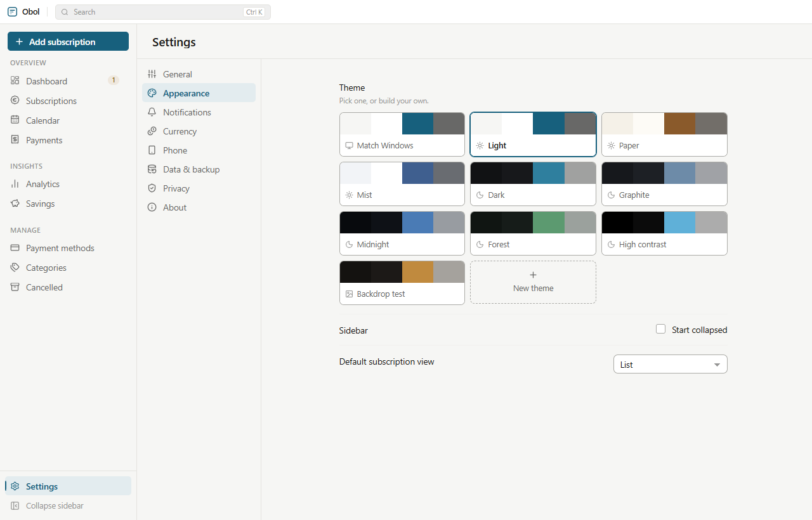Switch to the Notifications settings tab
The height and width of the screenshot is (520, 812).
pyautogui.click(x=199, y=112)
